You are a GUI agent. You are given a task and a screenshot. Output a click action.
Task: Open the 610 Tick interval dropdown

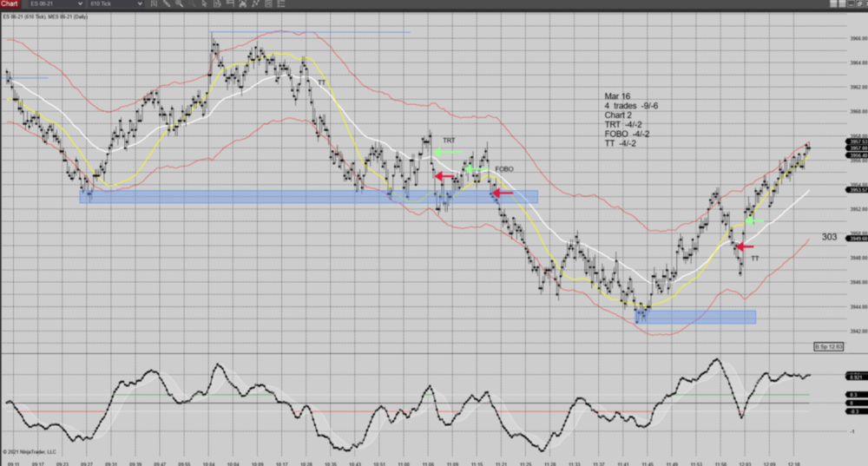pos(116,4)
